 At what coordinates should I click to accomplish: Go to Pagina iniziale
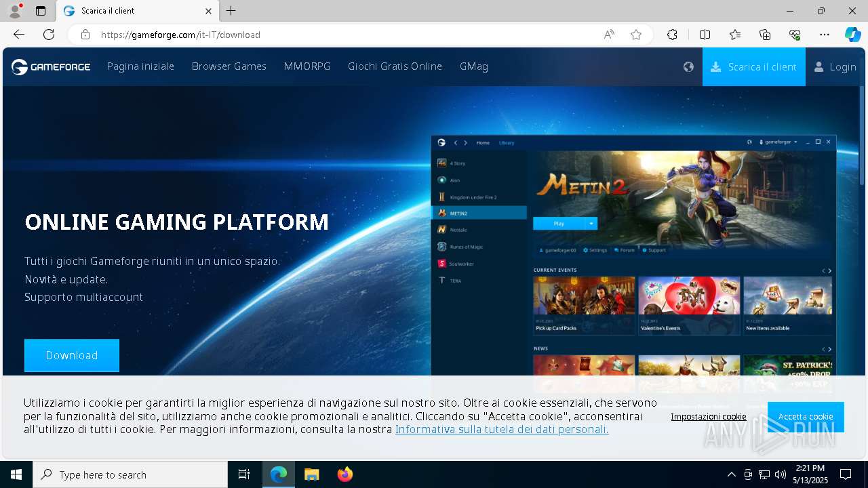pyautogui.click(x=140, y=66)
